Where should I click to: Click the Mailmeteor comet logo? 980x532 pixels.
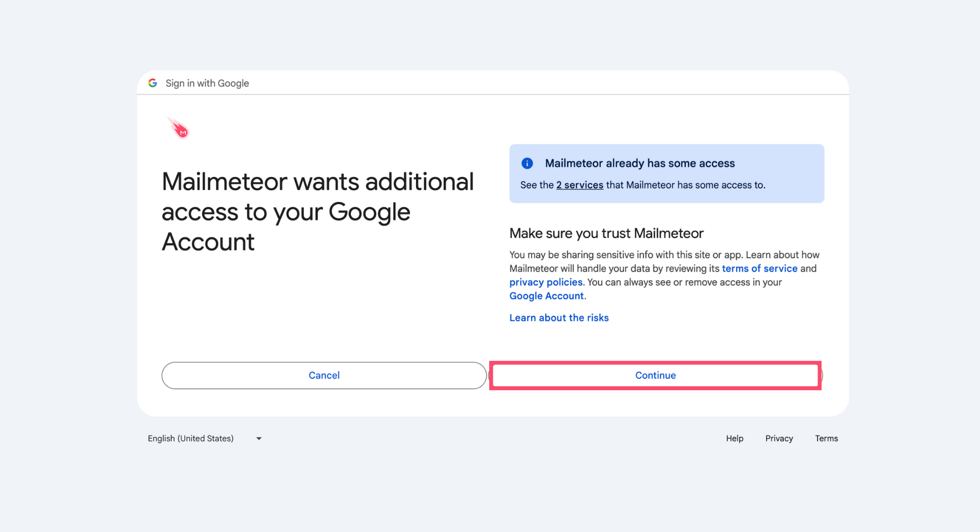pos(178,128)
